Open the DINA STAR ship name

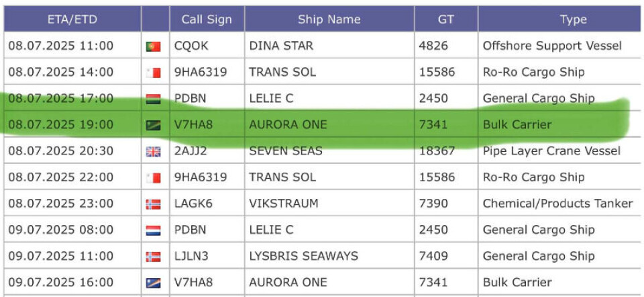(281, 46)
